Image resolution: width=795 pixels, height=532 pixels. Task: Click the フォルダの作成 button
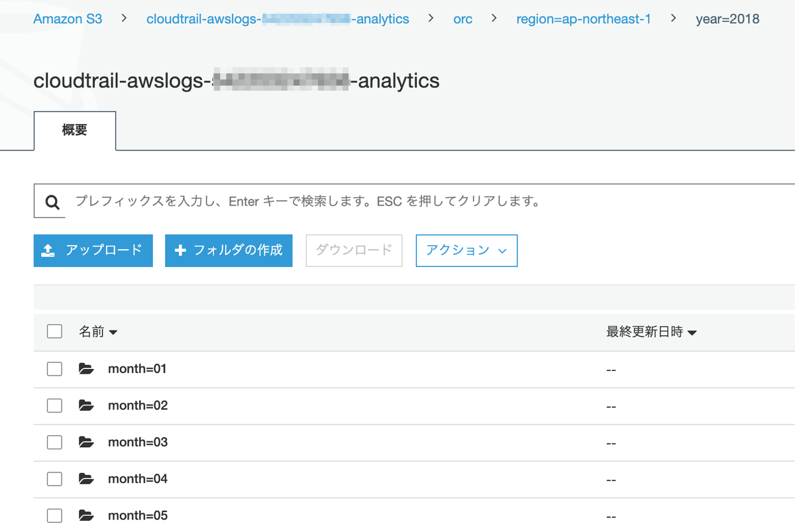pyautogui.click(x=229, y=250)
